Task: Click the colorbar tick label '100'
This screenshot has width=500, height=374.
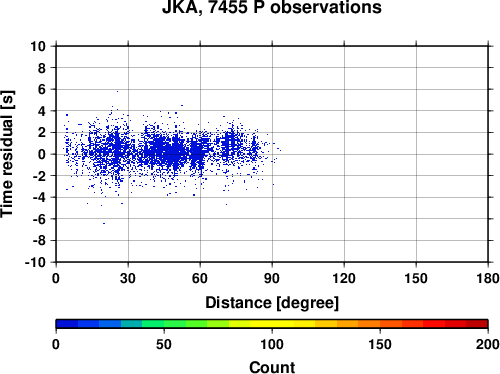Action: [272, 344]
